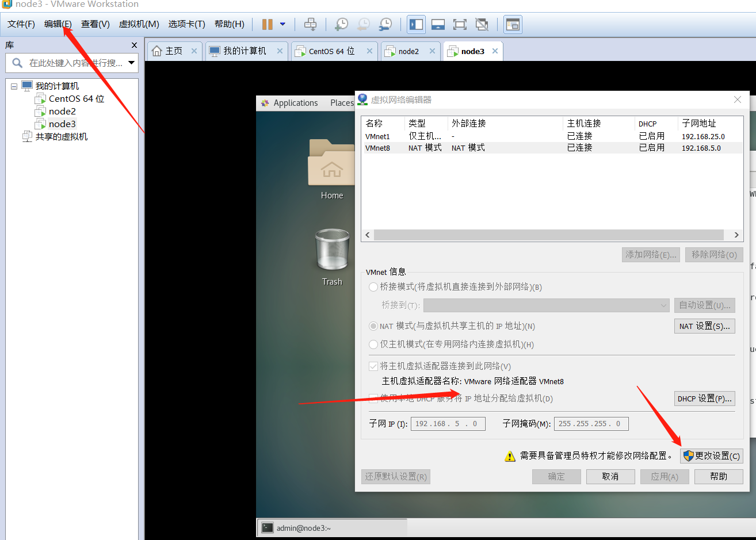Click 更改设置(C) shield button
This screenshot has height=540, width=756.
click(712, 455)
